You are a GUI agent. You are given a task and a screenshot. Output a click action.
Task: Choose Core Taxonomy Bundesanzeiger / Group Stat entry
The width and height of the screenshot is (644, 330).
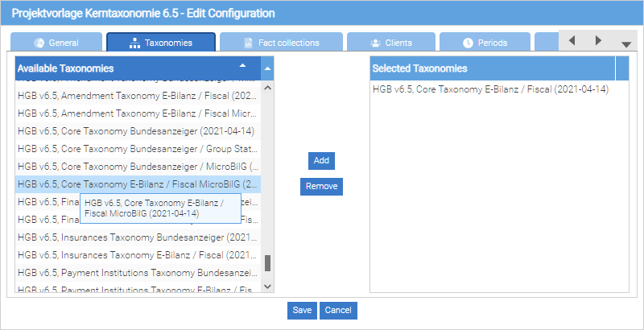[137, 150]
